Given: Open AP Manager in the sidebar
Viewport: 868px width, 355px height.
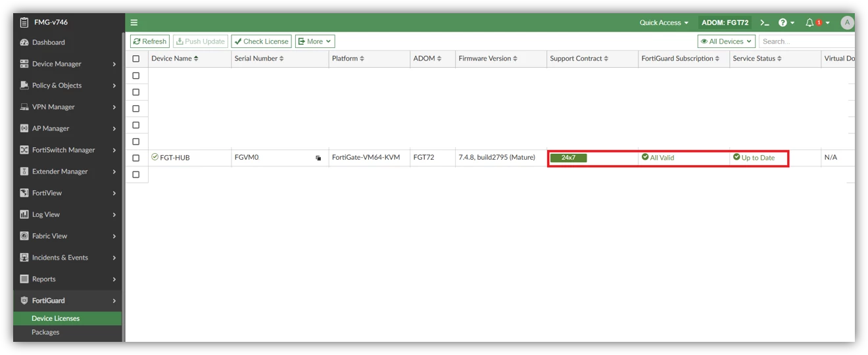Looking at the screenshot, I should (x=67, y=128).
